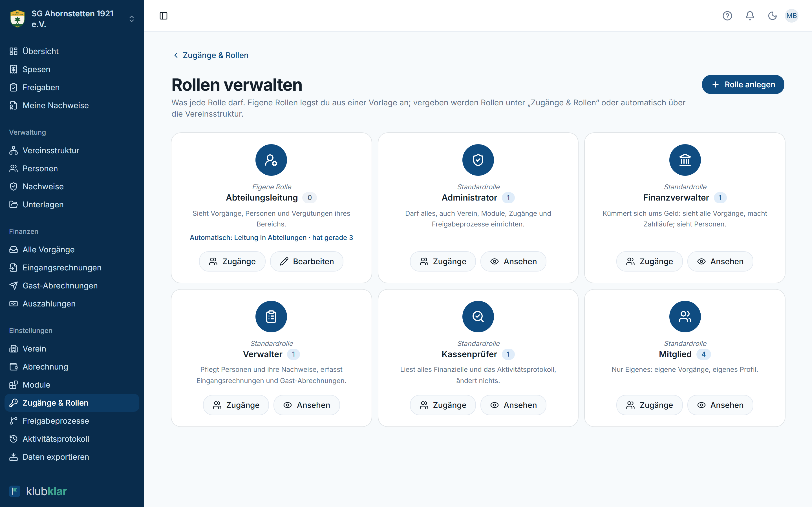The image size is (812, 507).
Task: Click the klubklar logo
Action: [x=38, y=491]
